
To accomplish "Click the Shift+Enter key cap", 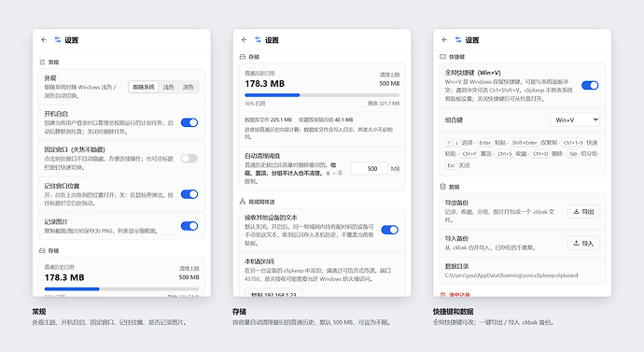I will coord(525,143).
